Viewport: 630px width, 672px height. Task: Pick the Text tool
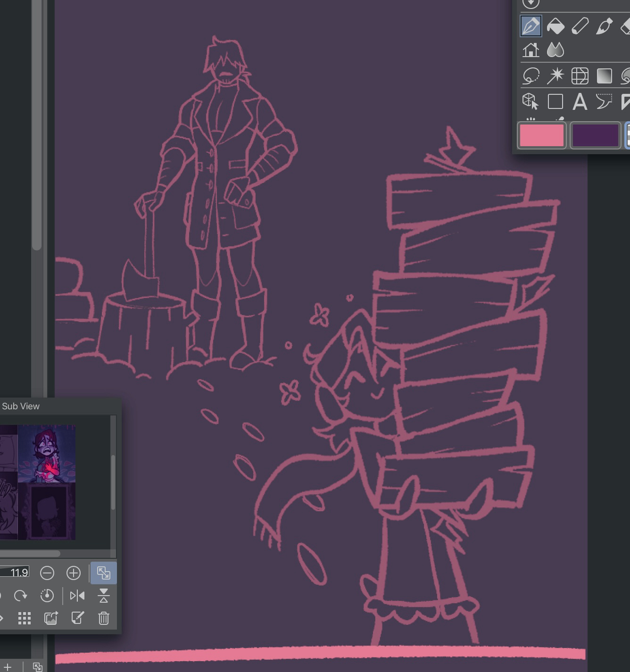[580, 101]
